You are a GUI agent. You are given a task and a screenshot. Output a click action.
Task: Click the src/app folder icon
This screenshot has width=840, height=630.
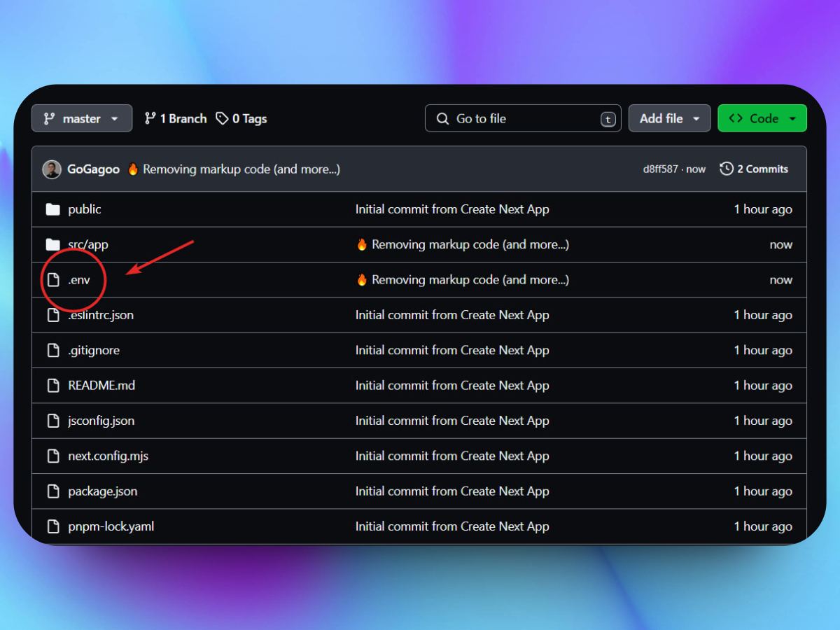point(52,244)
